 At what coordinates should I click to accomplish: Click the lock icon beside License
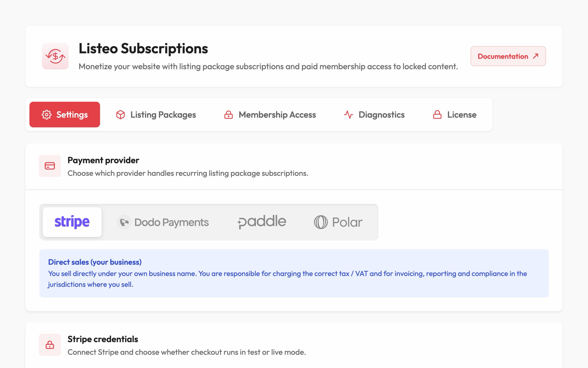437,115
